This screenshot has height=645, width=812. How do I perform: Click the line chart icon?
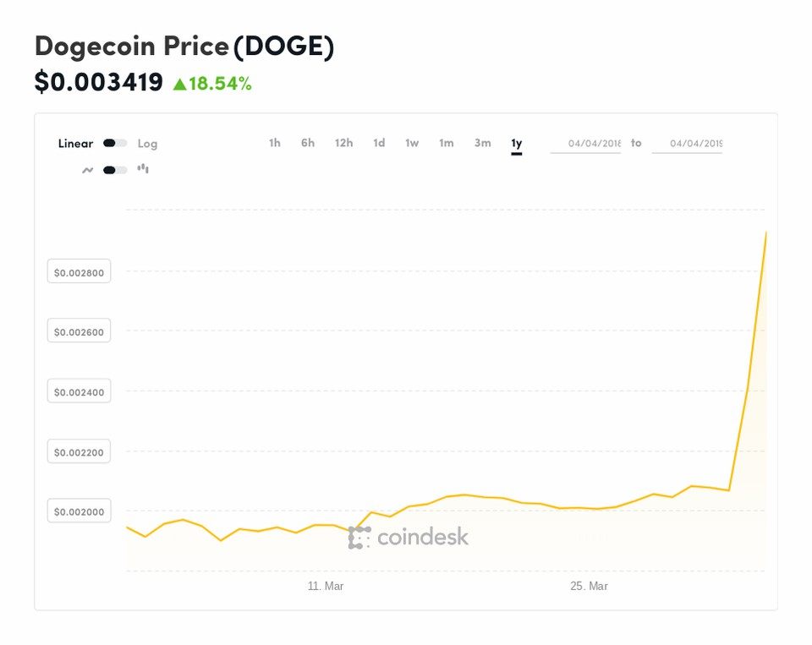coord(87,170)
